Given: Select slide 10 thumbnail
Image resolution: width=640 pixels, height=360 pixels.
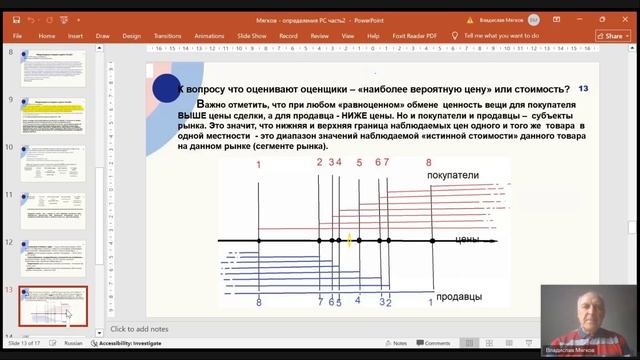Looking at the screenshot, I should tap(53, 163).
